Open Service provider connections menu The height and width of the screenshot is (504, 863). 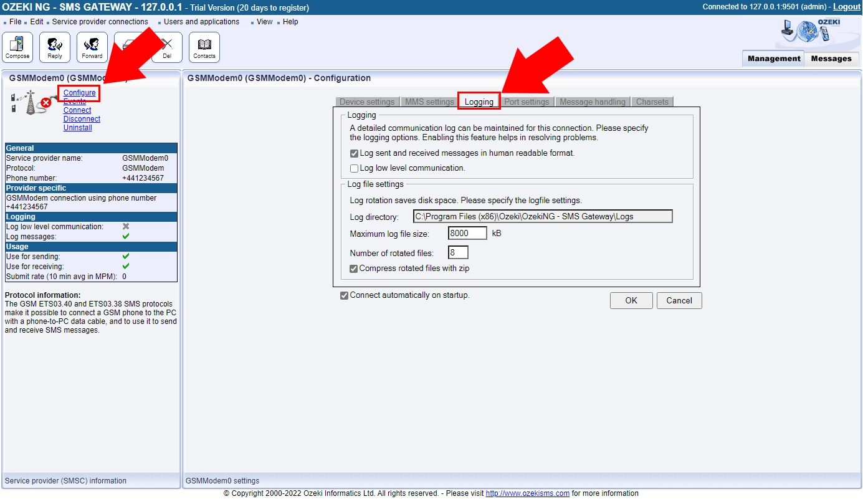click(100, 22)
